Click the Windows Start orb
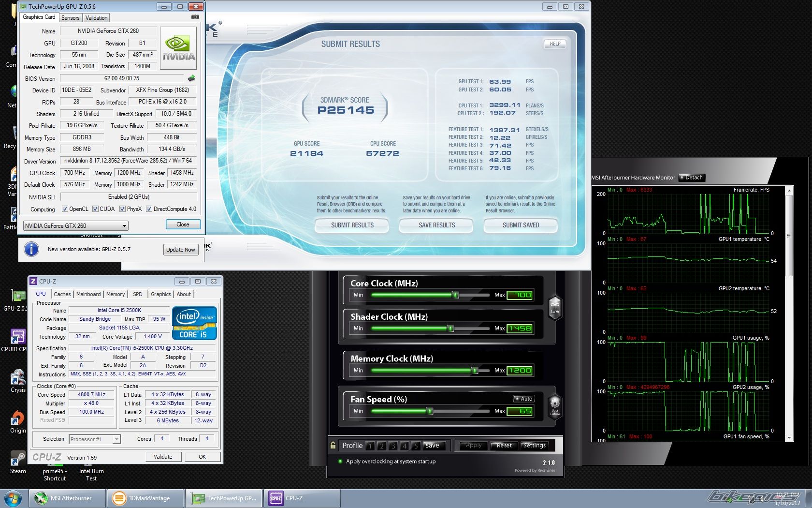Screen dimensions: 812x508 point(13,498)
